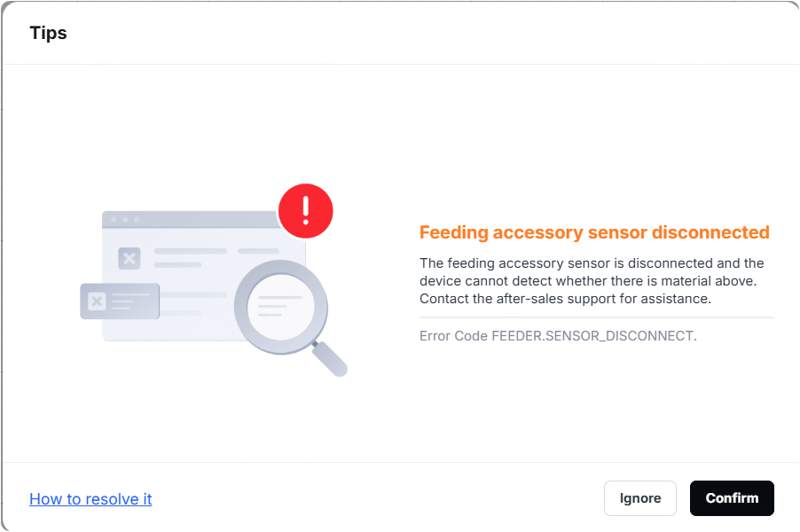
Task: Click the words 'Contact the after-sales support'
Action: [x=518, y=299]
